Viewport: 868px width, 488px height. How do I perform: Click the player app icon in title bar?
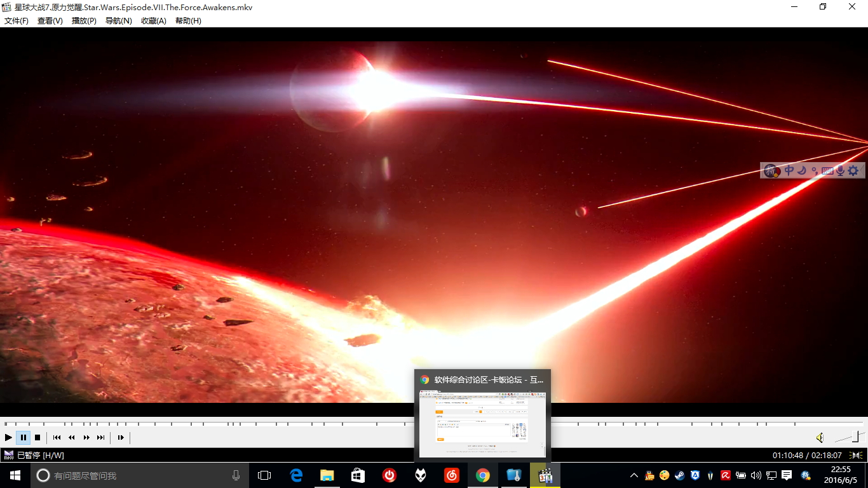(x=7, y=7)
